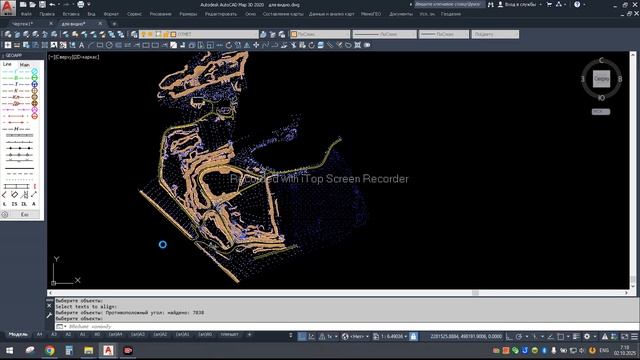
Task: Choose the thick solid line type in GEOAPP
Action: pyautogui.click(x=19, y=168)
